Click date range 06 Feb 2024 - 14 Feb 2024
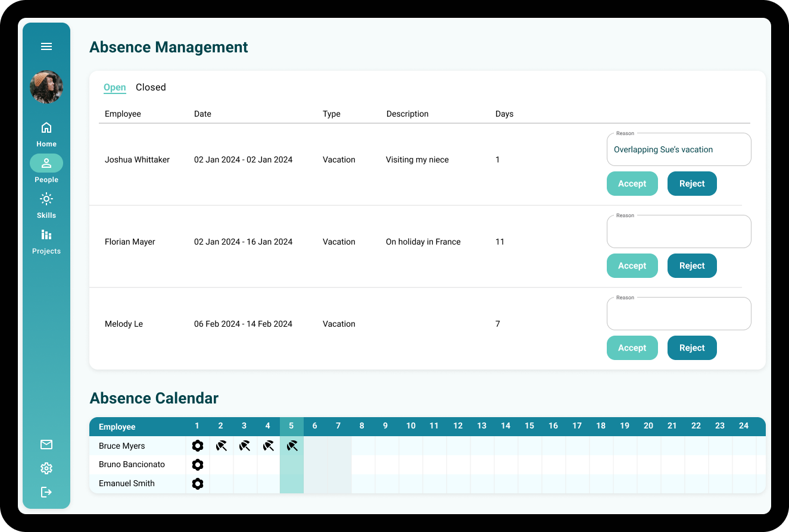This screenshot has height=532, width=789. [x=243, y=324]
